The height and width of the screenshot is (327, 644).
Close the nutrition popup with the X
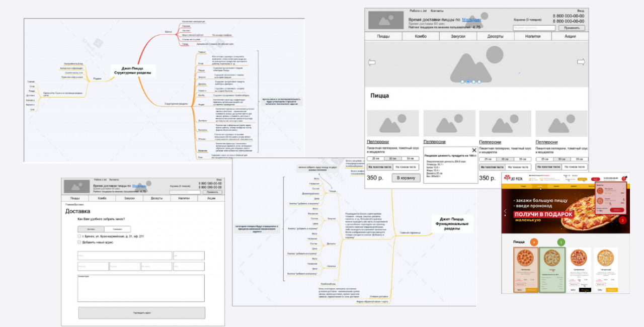[473, 150]
